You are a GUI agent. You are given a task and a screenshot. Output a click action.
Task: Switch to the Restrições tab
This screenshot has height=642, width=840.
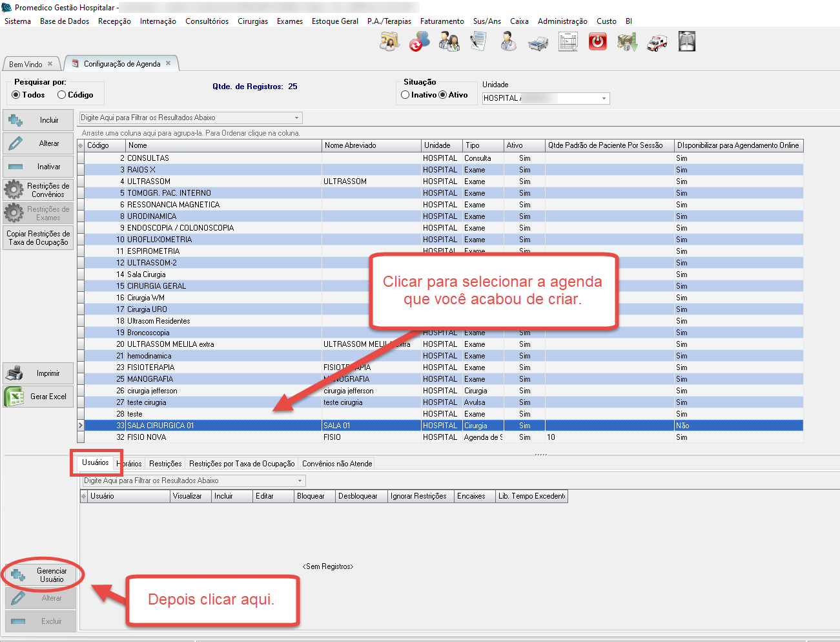pyautogui.click(x=165, y=464)
